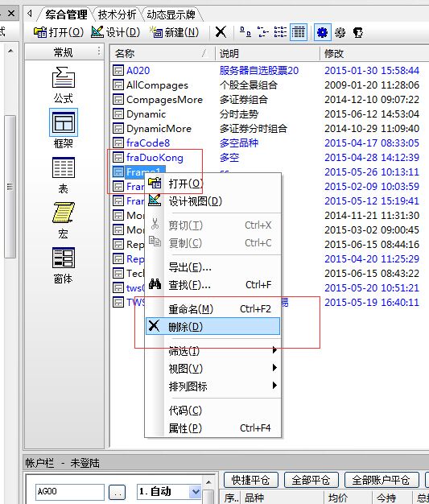The height and width of the screenshot is (504, 429).
Task: Click the 均价 column header
Action: coord(348,498)
